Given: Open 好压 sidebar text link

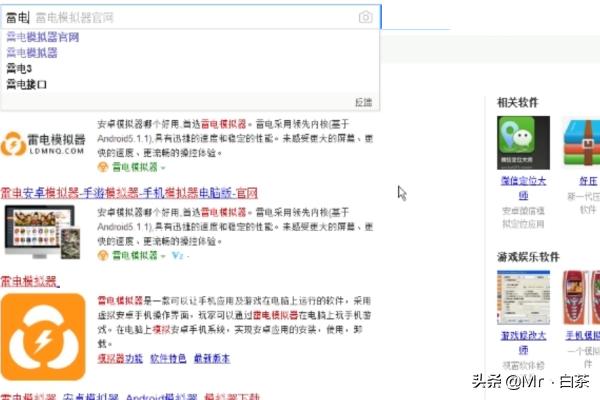Looking at the screenshot, I should point(588,181).
